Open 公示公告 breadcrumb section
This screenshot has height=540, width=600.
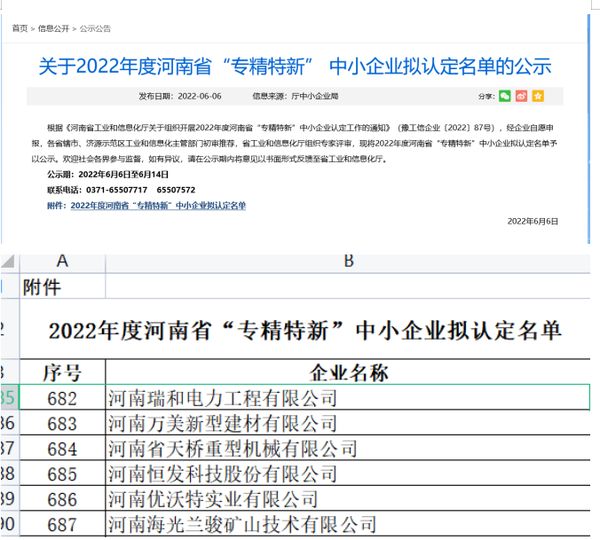click(95, 28)
